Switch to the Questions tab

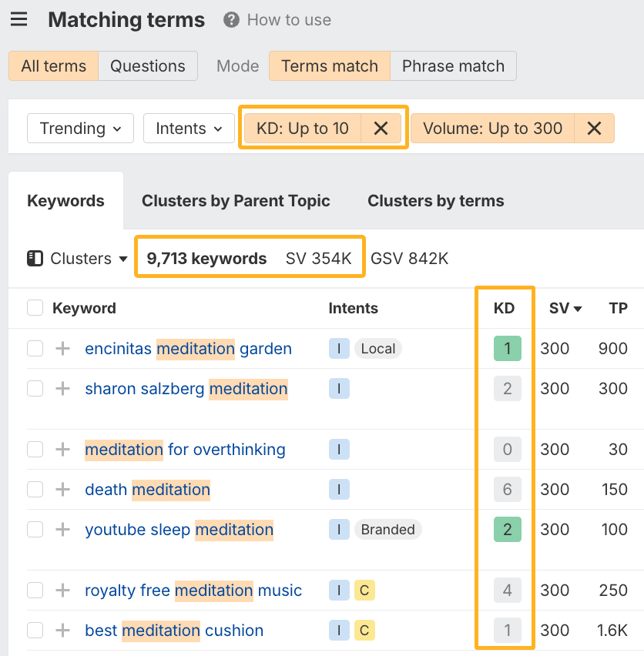pyautogui.click(x=148, y=66)
